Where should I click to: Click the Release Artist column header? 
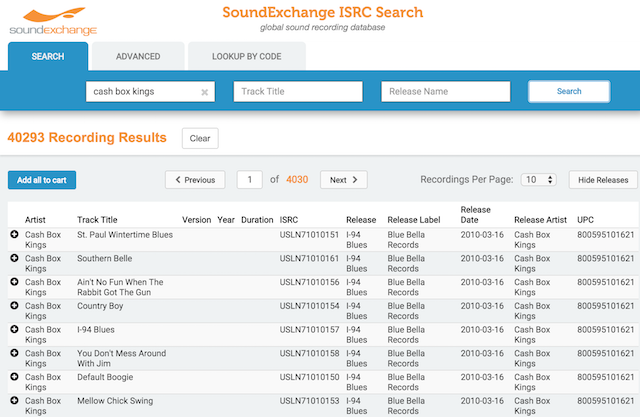pos(540,220)
